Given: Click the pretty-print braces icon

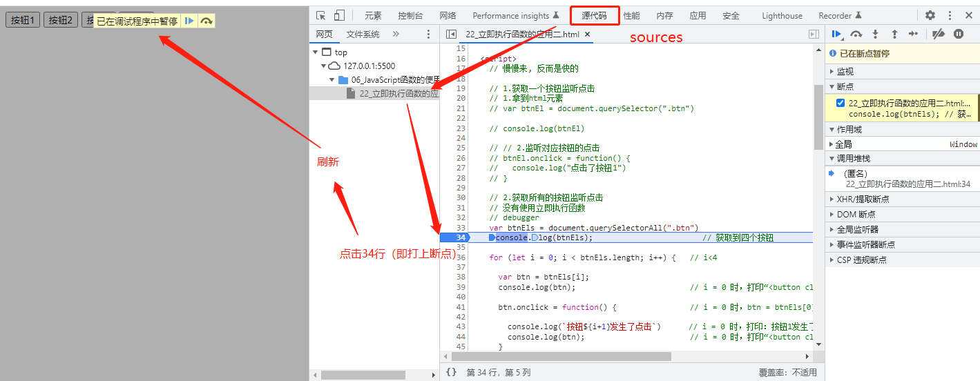Looking at the screenshot, I should 451,372.
